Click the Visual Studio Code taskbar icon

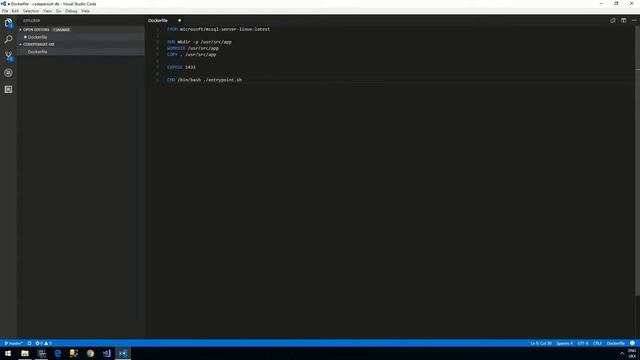(x=123, y=353)
